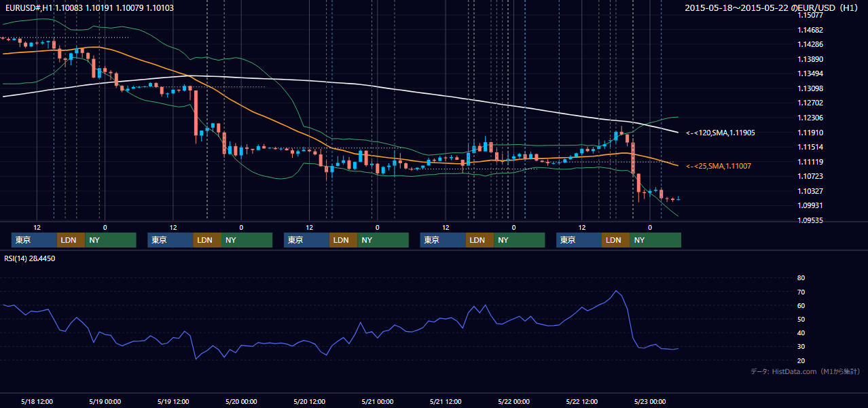
Task: Click the RSI 50 level label
Action: [801, 319]
